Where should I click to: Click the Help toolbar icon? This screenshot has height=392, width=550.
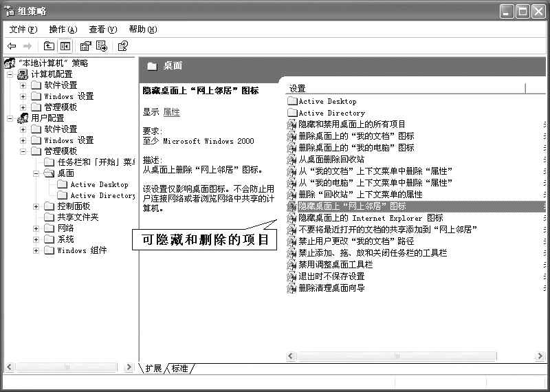click(x=123, y=46)
